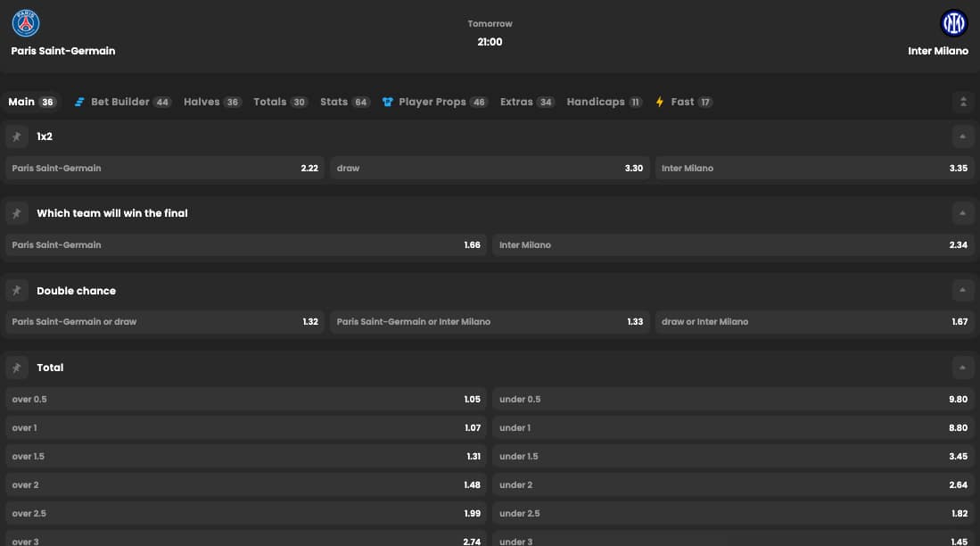This screenshot has height=546, width=980.
Task: Collapse 'Which team will win the final' section
Action: (962, 213)
